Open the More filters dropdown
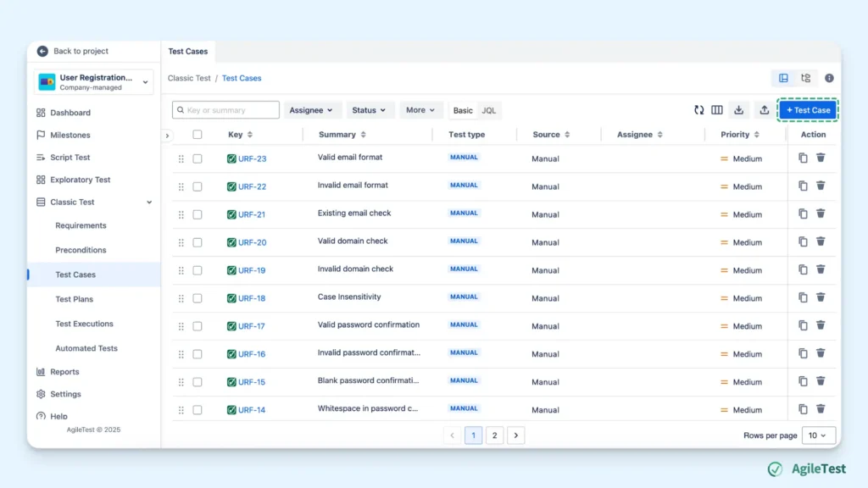This screenshot has width=868, height=488. click(420, 110)
